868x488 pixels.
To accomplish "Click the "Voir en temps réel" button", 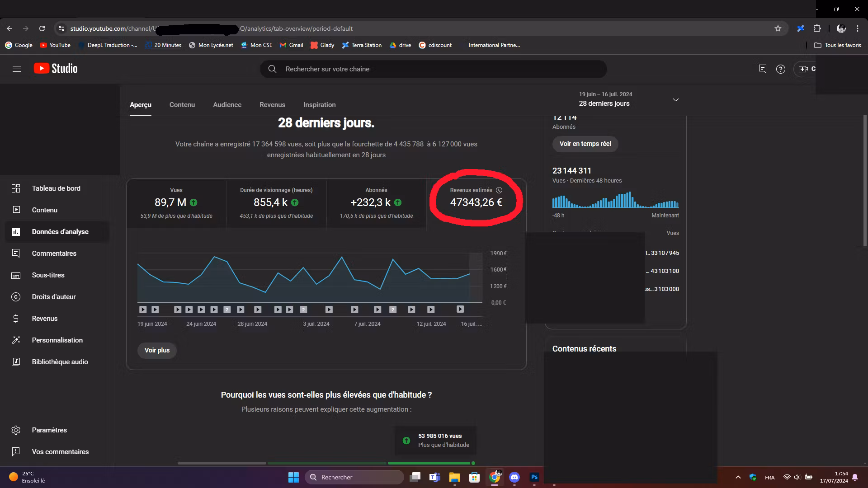I will 585,144.
